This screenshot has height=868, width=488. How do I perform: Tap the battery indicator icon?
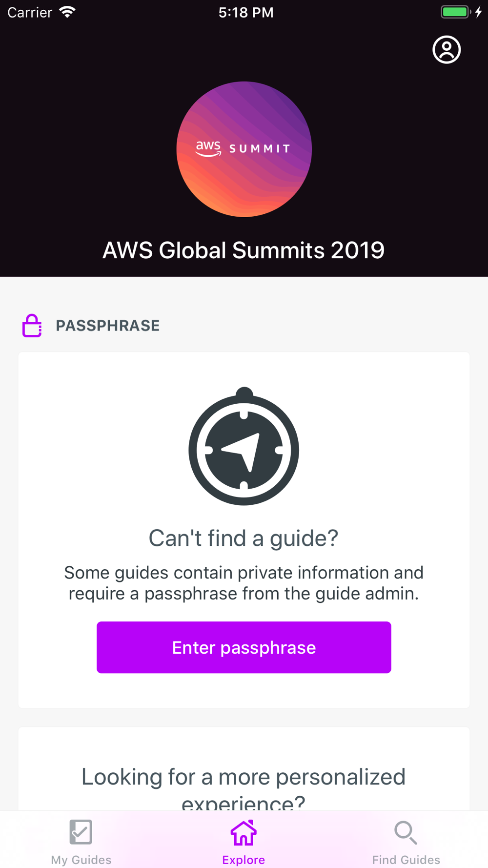[x=456, y=12]
